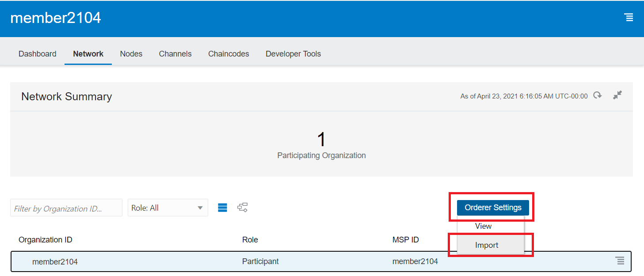
Task: Click the Orderer Settings button
Action: click(x=493, y=208)
